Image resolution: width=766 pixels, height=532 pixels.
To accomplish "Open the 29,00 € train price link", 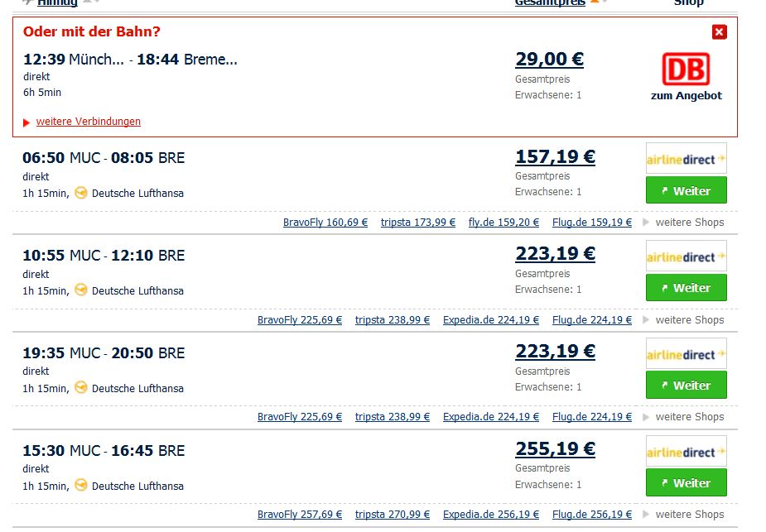I will coord(549,60).
